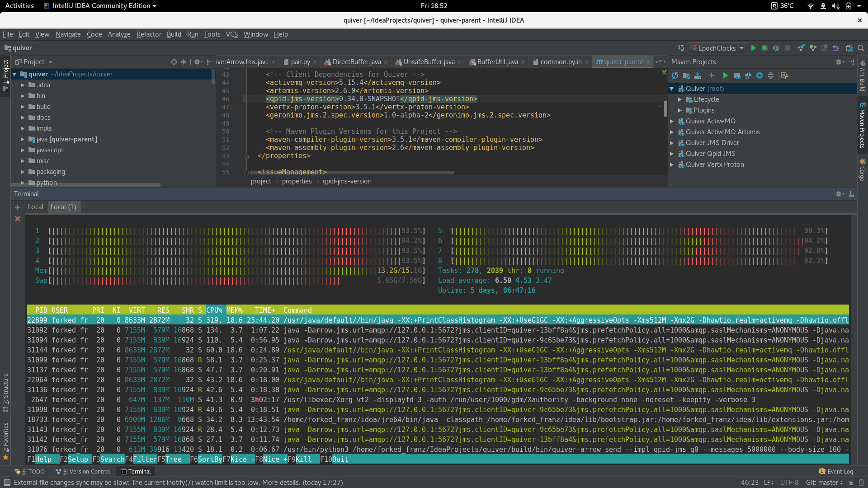
Task: Expand Quiver ActiveMQ Artemis module
Action: [x=672, y=132]
